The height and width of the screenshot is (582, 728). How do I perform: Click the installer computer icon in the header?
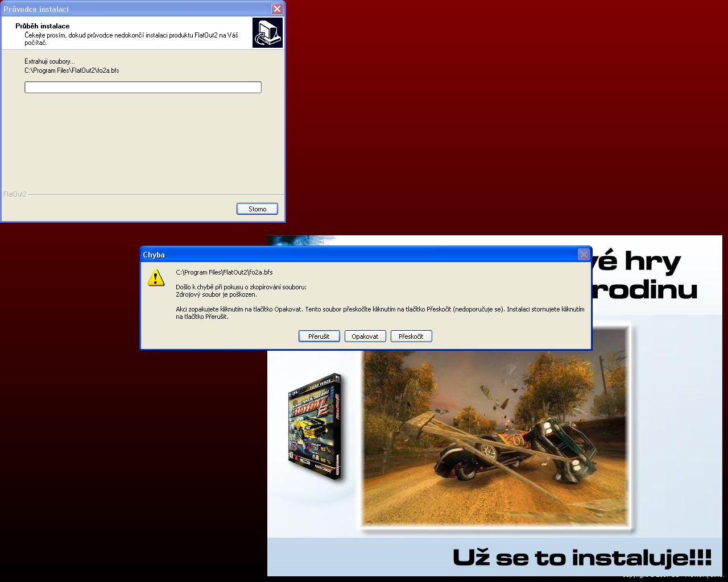click(x=267, y=32)
